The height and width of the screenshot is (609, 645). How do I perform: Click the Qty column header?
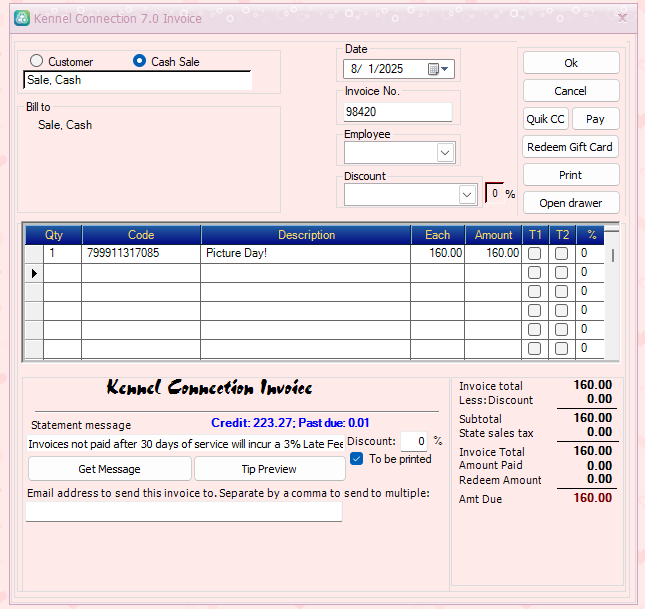point(53,235)
